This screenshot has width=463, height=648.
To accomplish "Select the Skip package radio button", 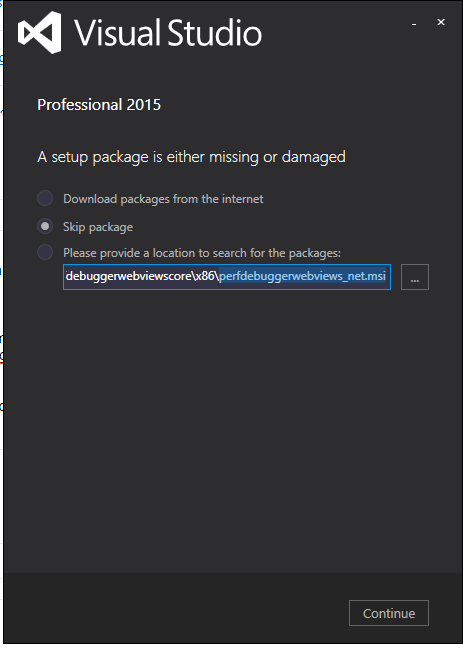I will (x=45, y=226).
